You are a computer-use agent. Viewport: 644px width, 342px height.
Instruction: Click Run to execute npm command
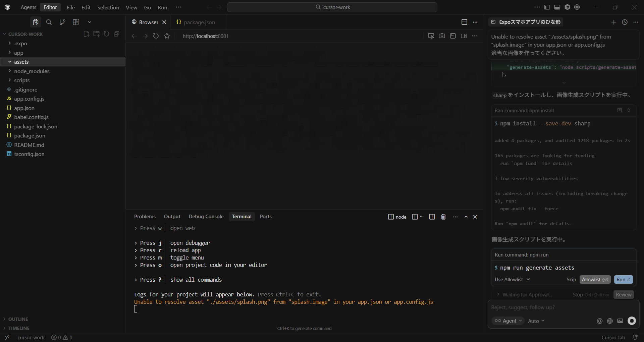point(623,280)
